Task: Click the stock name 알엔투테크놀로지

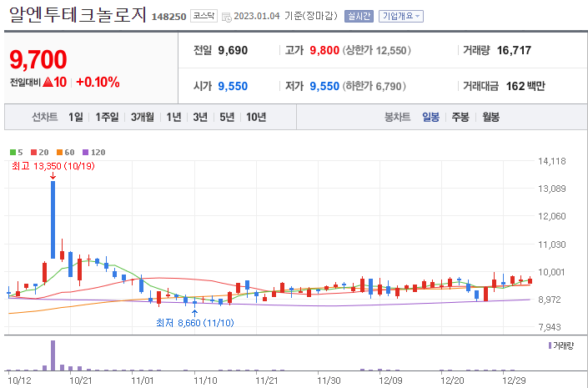Action: point(78,15)
